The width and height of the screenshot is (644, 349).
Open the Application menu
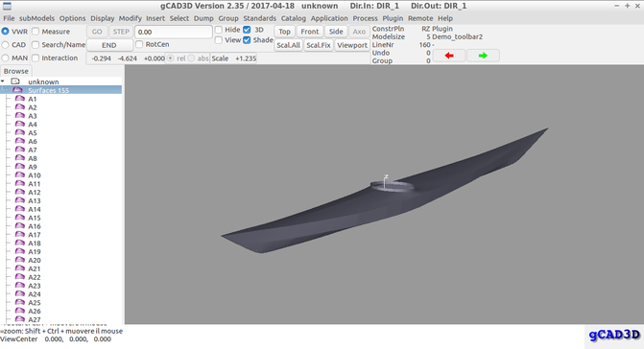[329, 18]
